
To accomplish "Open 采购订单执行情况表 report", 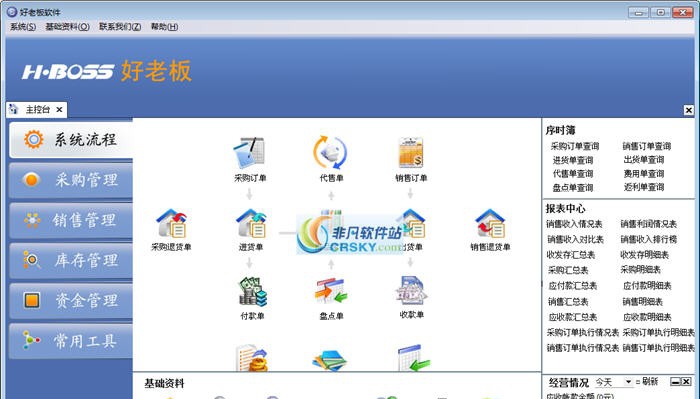I will click(x=583, y=332).
